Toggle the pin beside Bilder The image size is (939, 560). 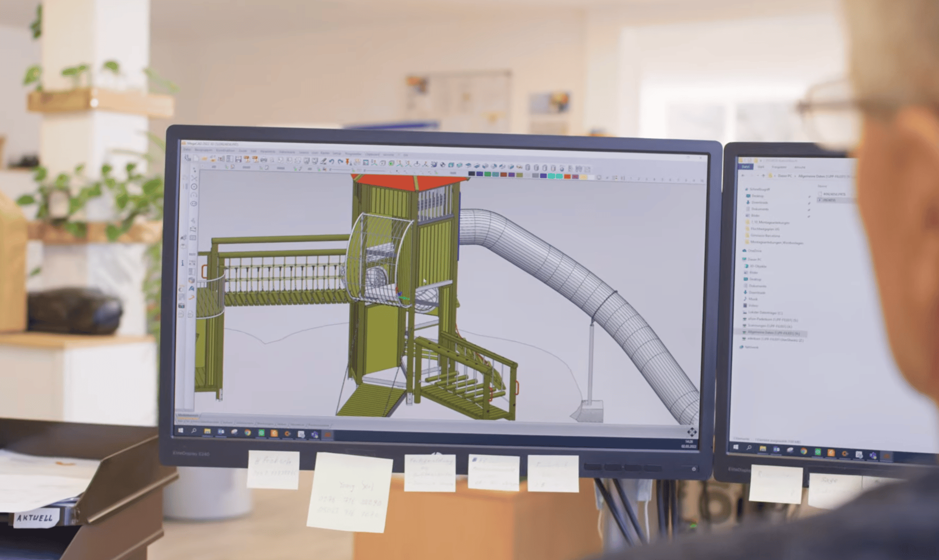[809, 216]
